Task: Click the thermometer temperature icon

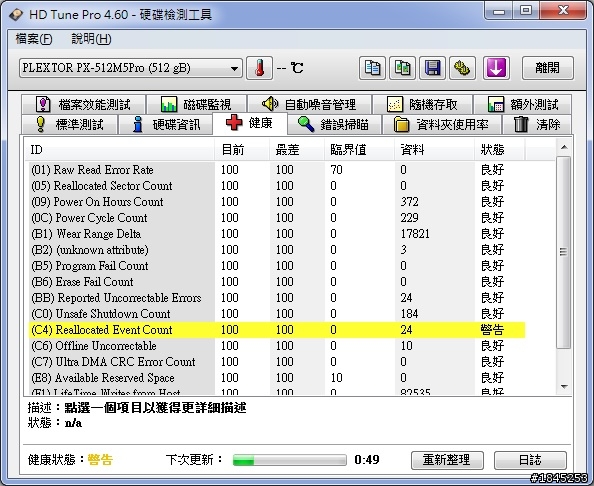Action: 259,68
